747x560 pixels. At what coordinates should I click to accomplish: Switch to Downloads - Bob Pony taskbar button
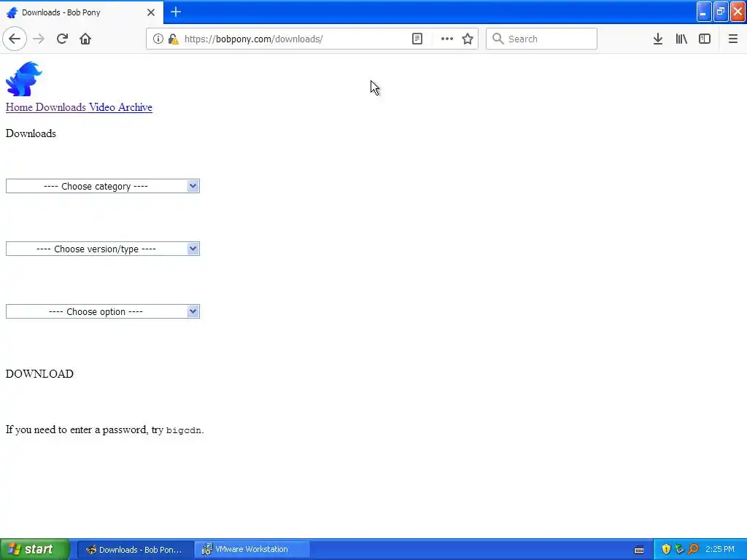(135, 550)
